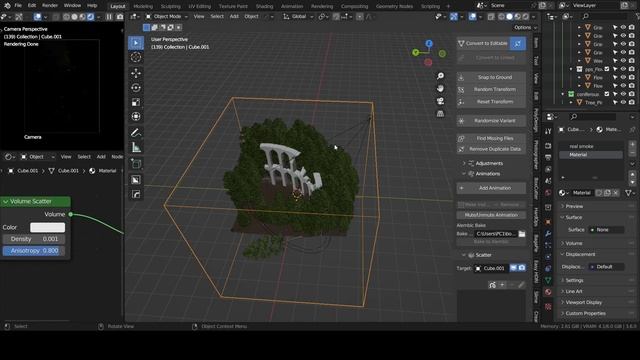Click Snap to Ground button
The image size is (640, 360).
pyautogui.click(x=491, y=77)
